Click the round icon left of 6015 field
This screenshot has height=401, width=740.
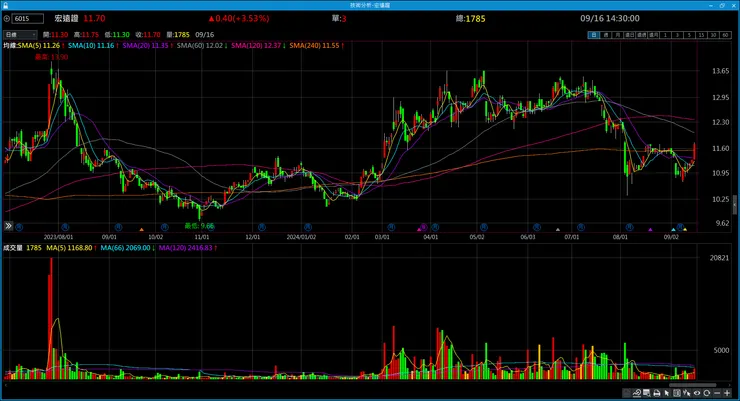pos(7,19)
